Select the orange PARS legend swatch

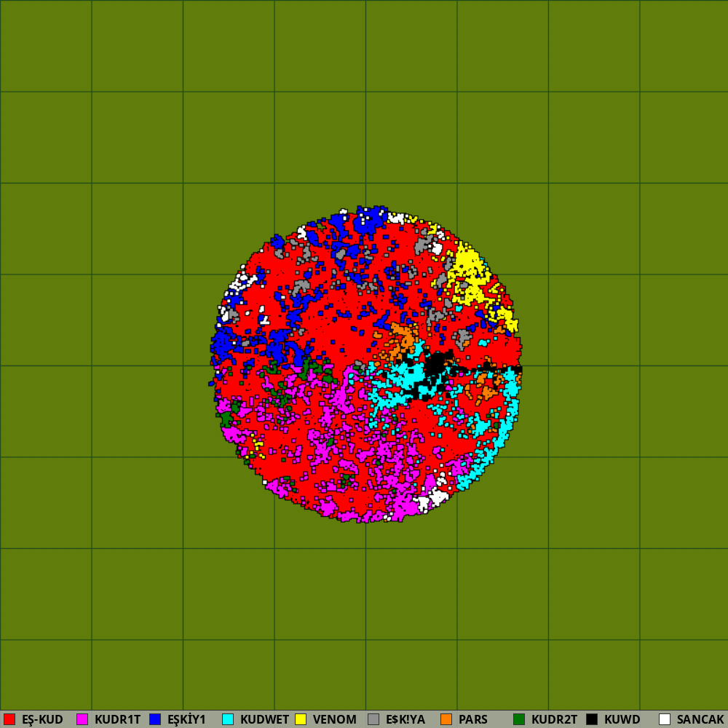(446, 719)
